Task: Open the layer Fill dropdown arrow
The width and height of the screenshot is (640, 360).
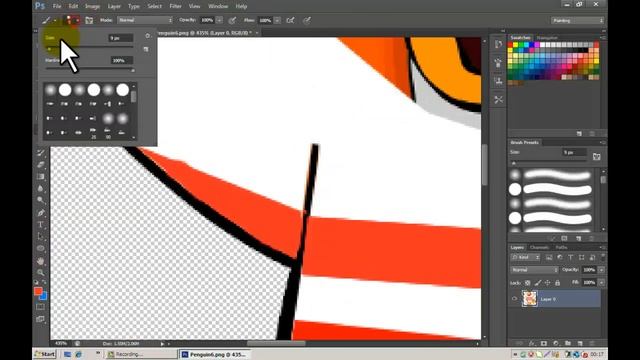Action: 601,282
